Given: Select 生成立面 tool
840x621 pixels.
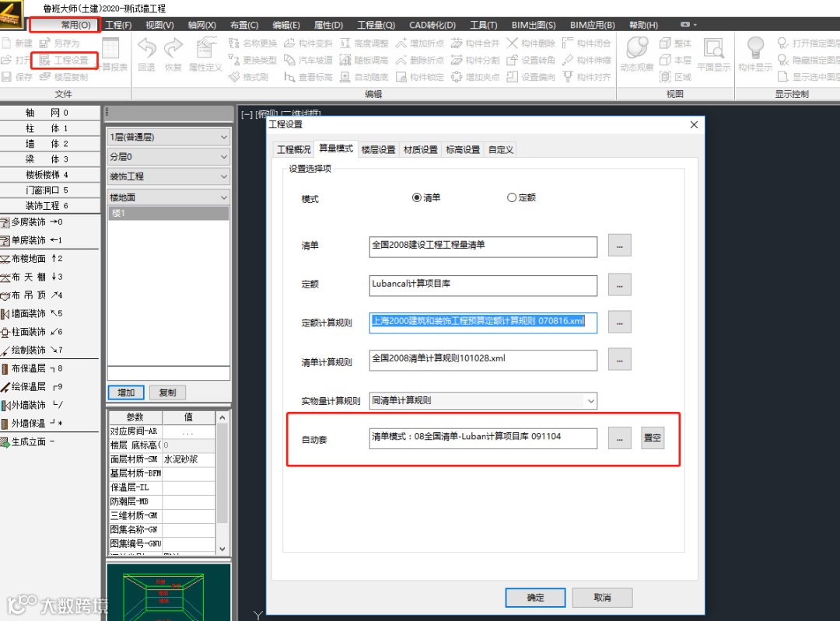Looking at the screenshot, I should coord(28,441).
